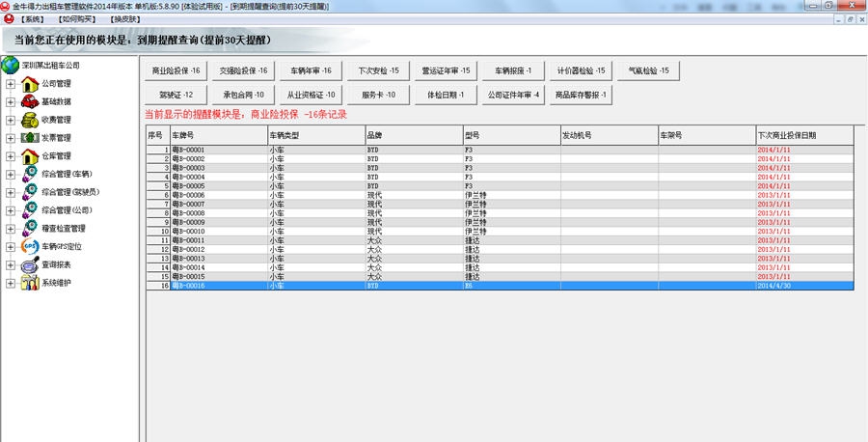Click the banknote icon for 发票管理
This screenshot has height=442, width=868.
pos(30,137)
